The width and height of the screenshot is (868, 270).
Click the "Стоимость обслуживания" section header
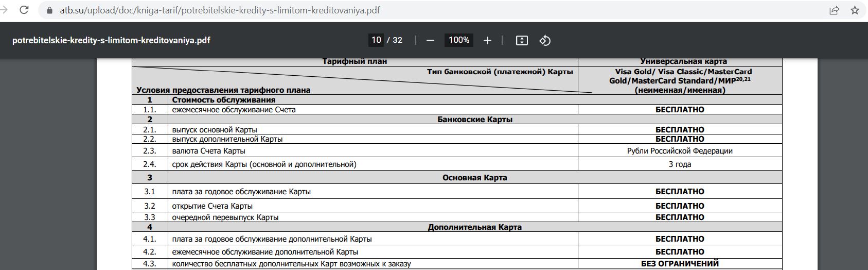click(x=224, y=100)
